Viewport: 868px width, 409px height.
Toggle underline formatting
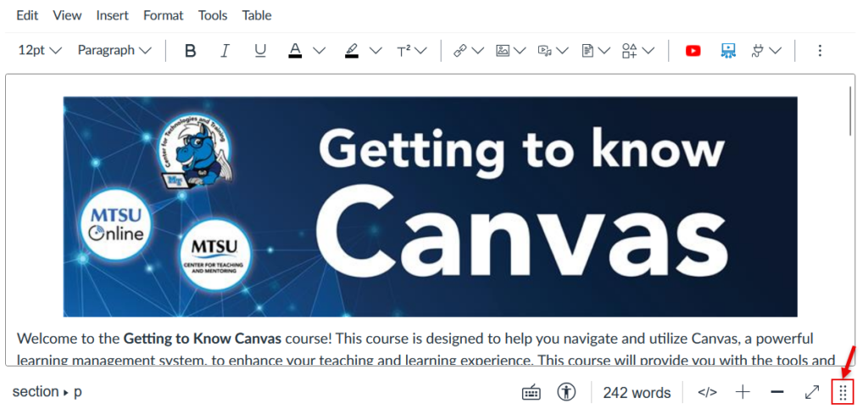(x=259, y=51)
